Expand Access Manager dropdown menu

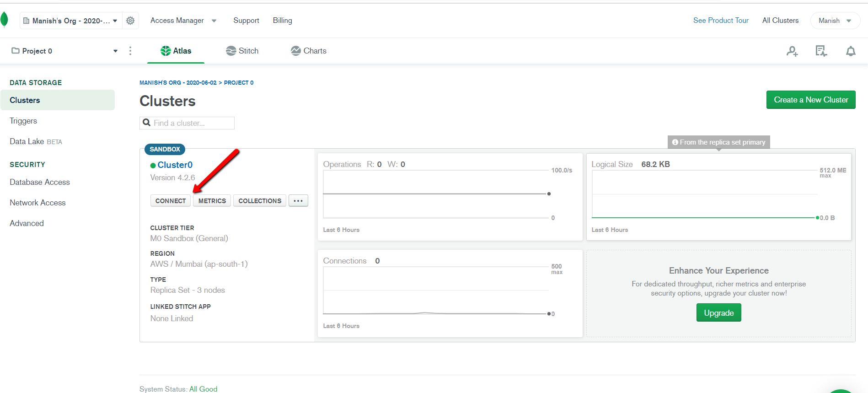point(183,21)
